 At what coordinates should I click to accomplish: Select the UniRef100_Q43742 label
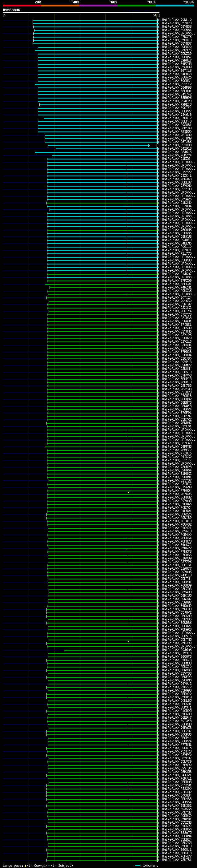tap(176, 94)
